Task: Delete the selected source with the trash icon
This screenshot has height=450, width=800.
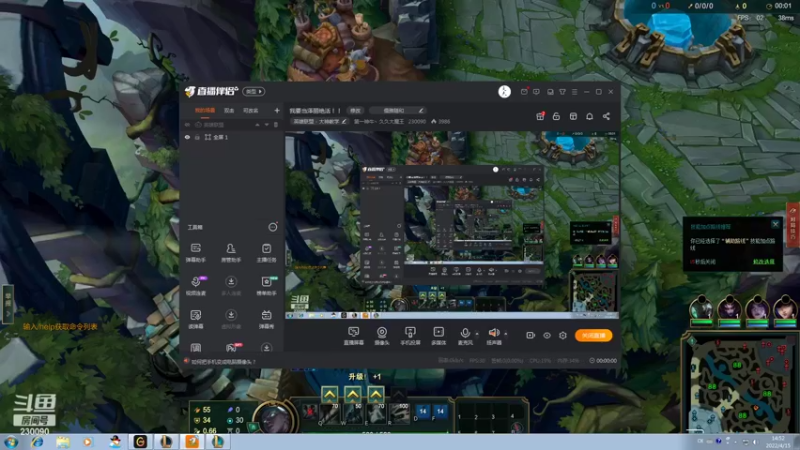Action: (x=276, y=124)
